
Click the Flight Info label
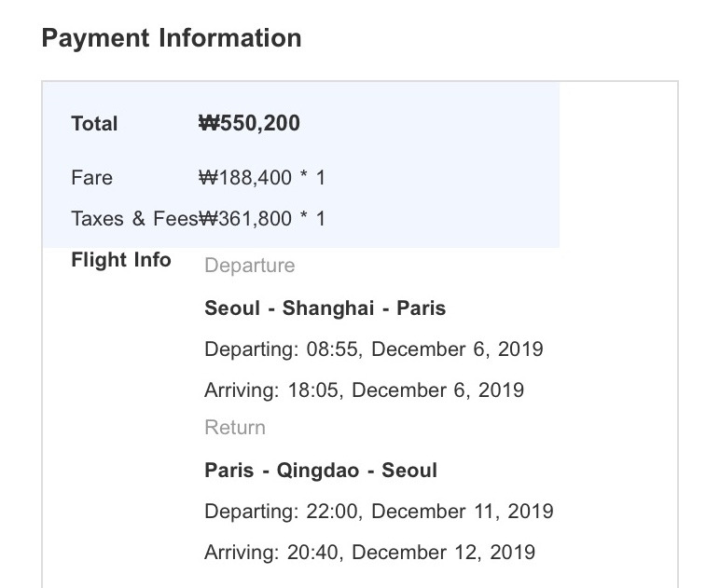click(121, 260)
